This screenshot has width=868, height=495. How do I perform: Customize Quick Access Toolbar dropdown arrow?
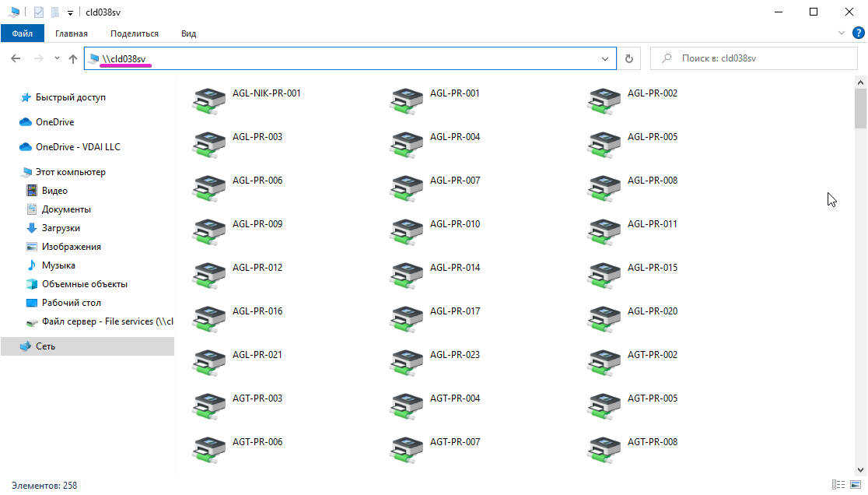pos(70,12)
